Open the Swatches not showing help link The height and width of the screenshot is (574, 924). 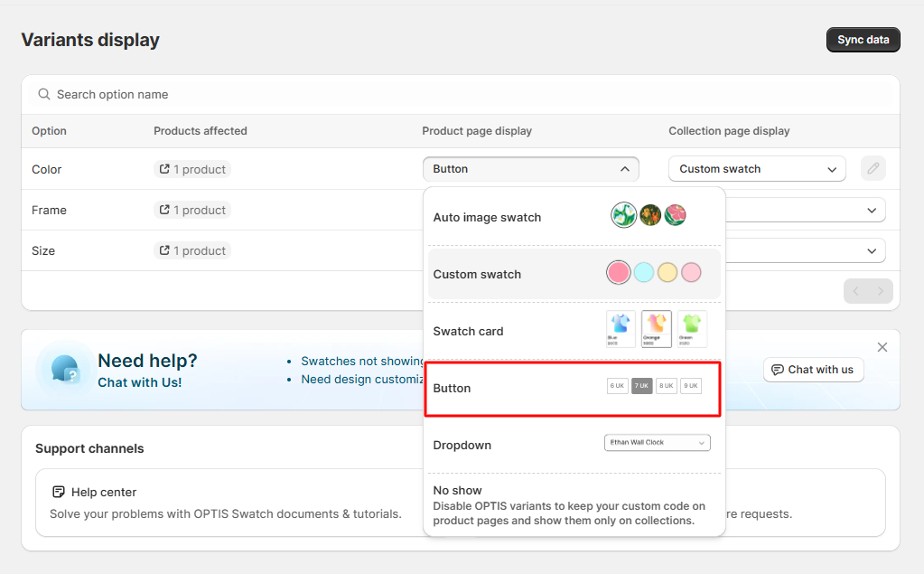362,361
